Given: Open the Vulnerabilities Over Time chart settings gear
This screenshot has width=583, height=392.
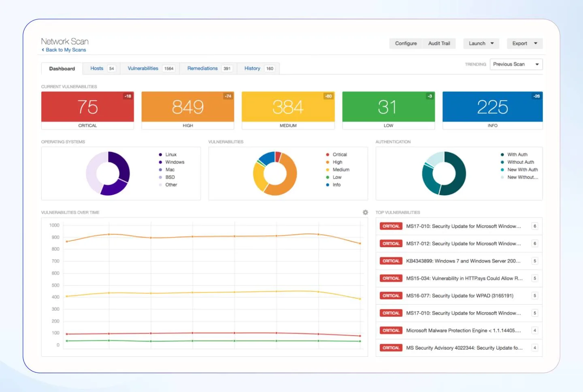Looking at the screenshot, I should (366, 212).
